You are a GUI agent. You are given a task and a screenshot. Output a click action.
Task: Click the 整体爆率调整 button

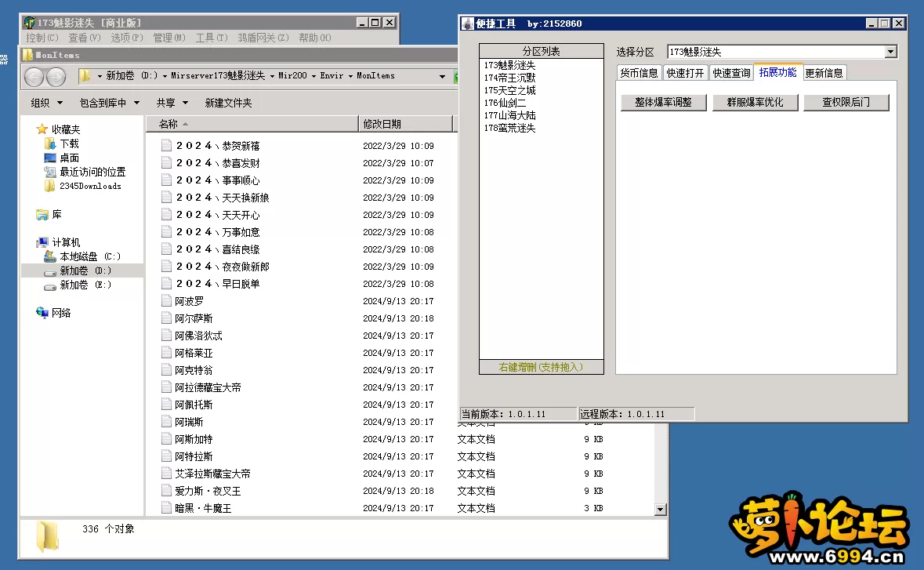pyautogui.click(x=664, y=102)
